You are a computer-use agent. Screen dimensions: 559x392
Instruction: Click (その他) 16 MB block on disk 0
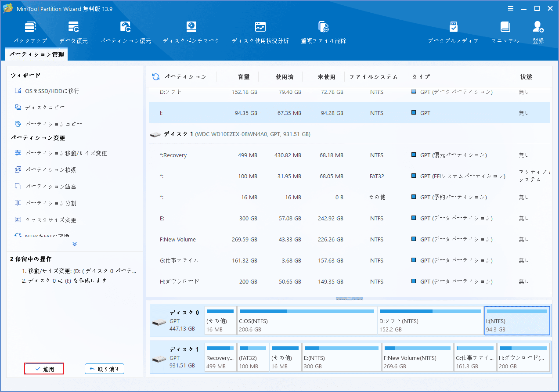(x=220, y=320)
